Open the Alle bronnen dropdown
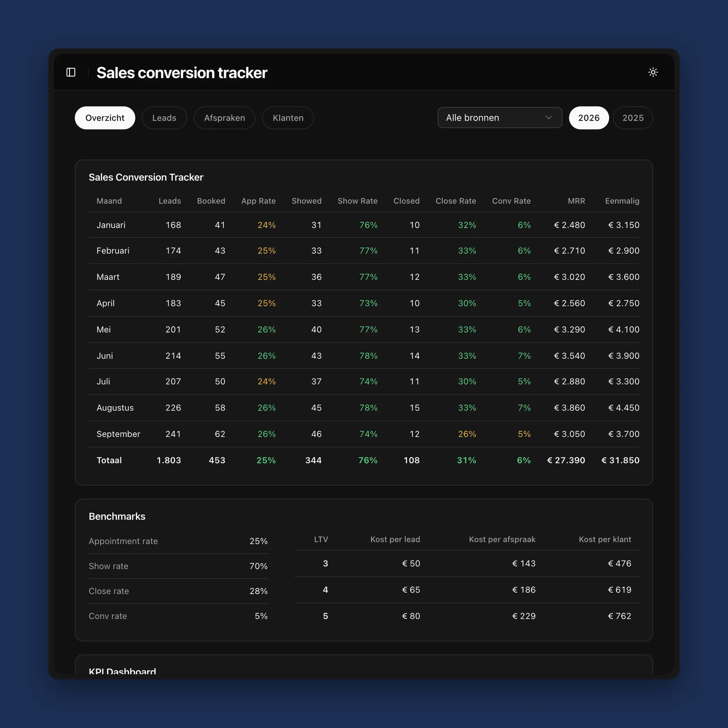 pyautogui.click(x=499, y=118)
